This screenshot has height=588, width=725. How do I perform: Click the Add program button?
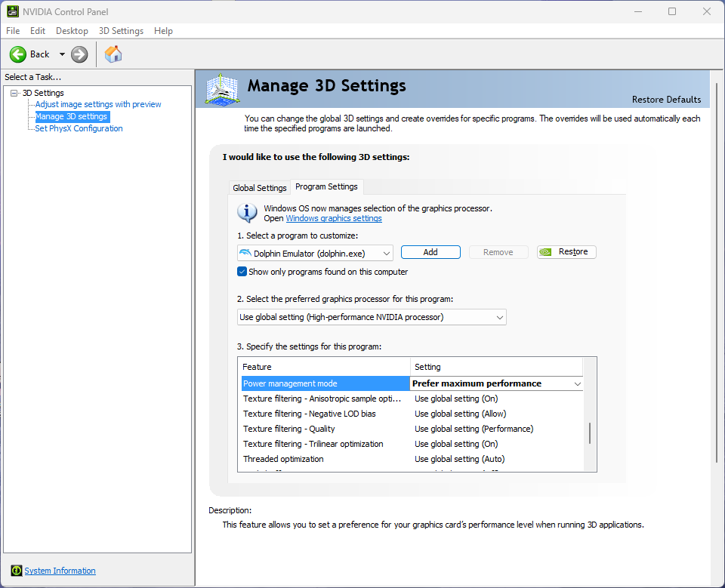tap(430, 252)
